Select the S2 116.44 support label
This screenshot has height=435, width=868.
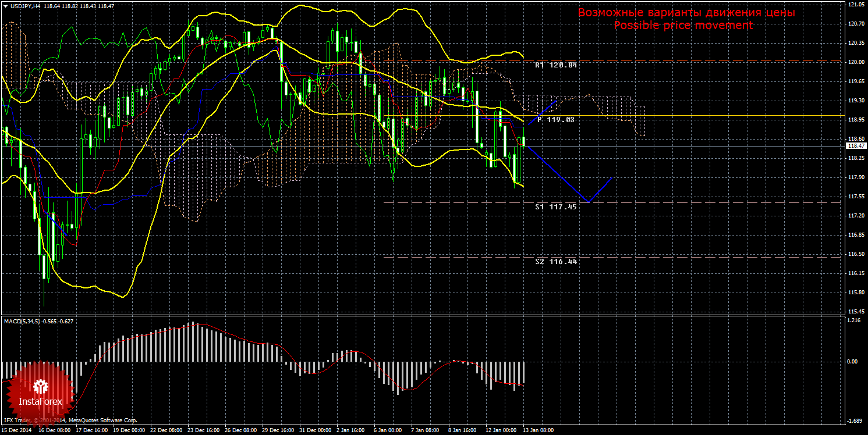(x=556, y=262)
